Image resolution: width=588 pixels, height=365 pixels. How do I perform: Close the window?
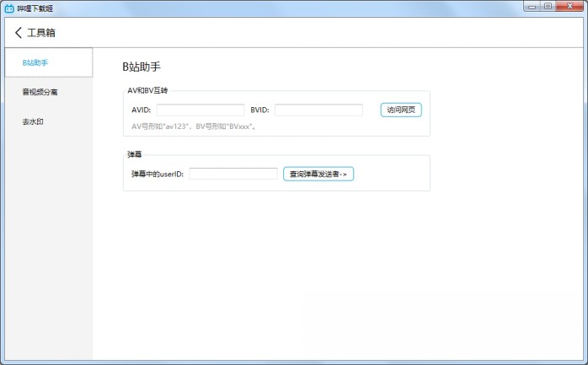(x=569, y=6)
